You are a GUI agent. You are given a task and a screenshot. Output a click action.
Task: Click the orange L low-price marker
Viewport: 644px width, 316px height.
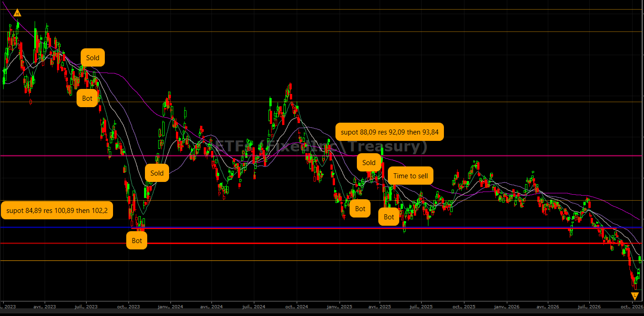point(635,296)
